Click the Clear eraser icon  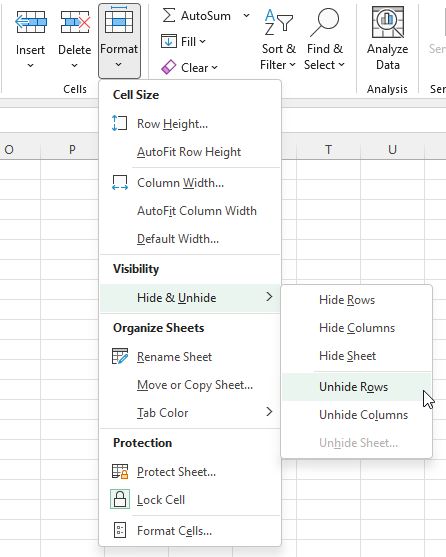[168, 67]
